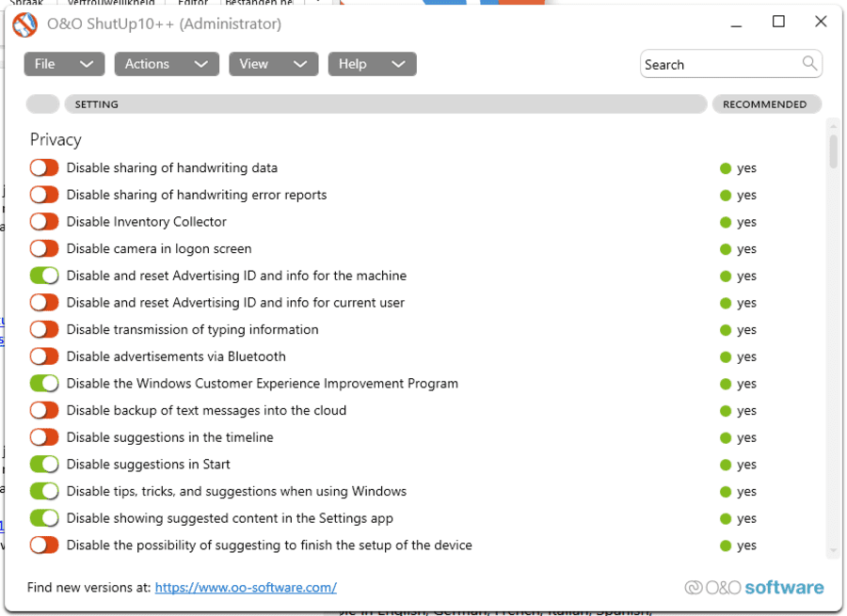This screenshot has width=847, height=616.
Task: Open the View dropdown menu
Action: pyautogui.click(x=274, y=64)
